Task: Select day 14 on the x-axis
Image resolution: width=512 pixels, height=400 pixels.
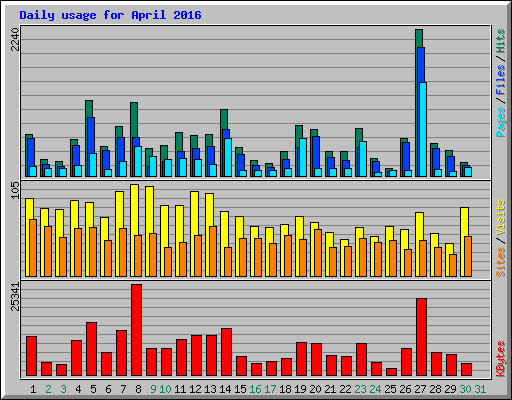Action: [x=225, y=389]
